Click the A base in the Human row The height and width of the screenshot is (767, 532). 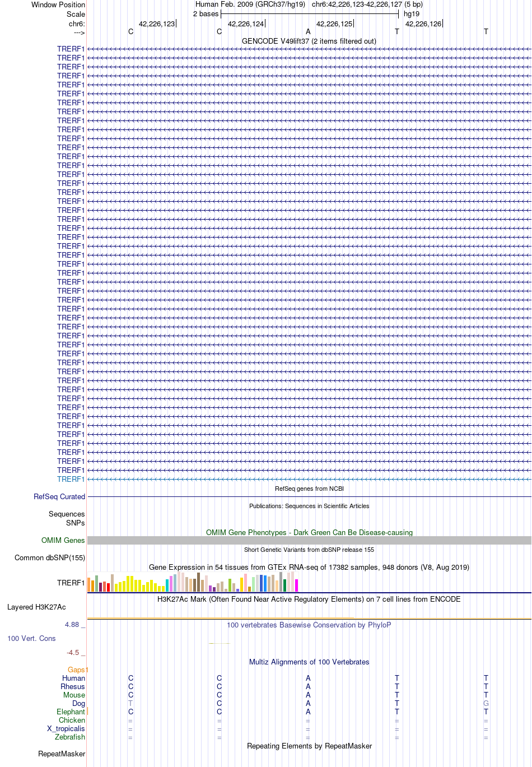point(308,678)
